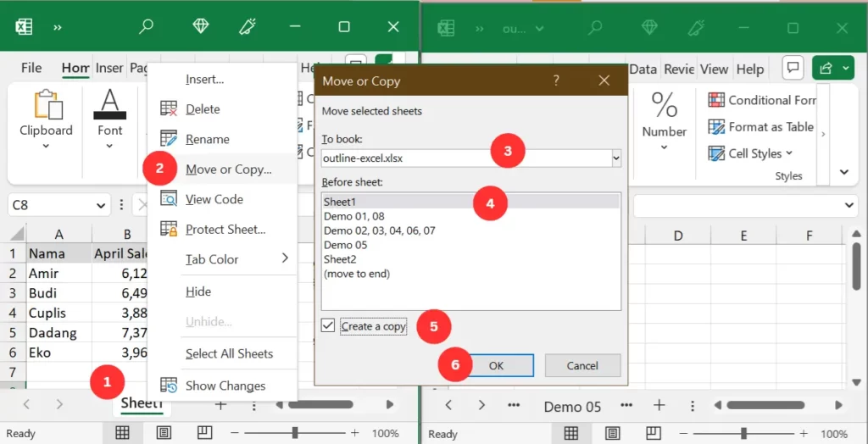
Task: Select 'Demo 05' in Before sheet list
Action: point(348,245)
